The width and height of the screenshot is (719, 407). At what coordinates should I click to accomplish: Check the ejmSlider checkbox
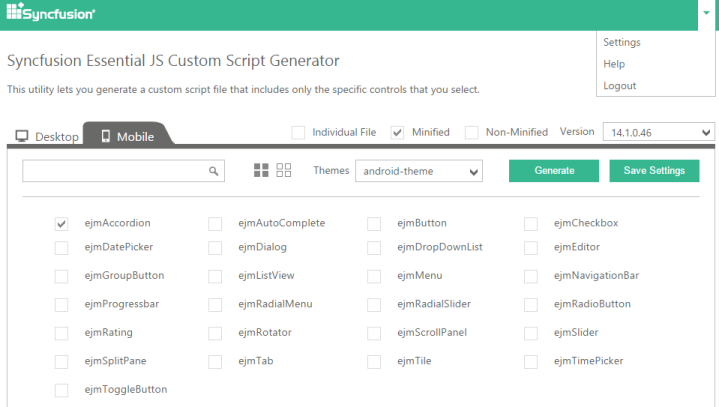(531, 333)
